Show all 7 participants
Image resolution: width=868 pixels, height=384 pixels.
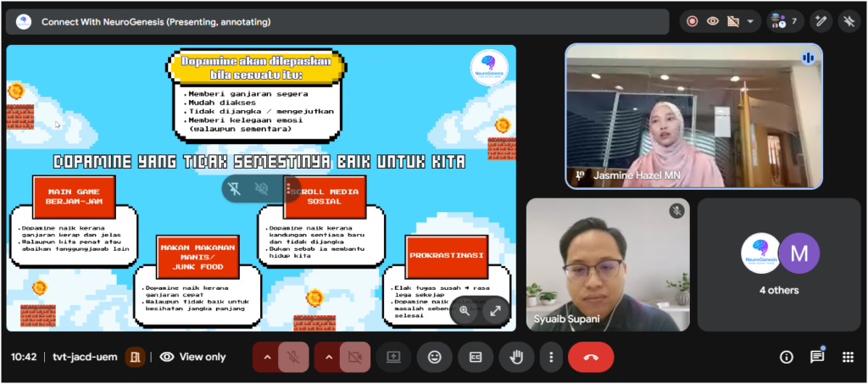786,21
